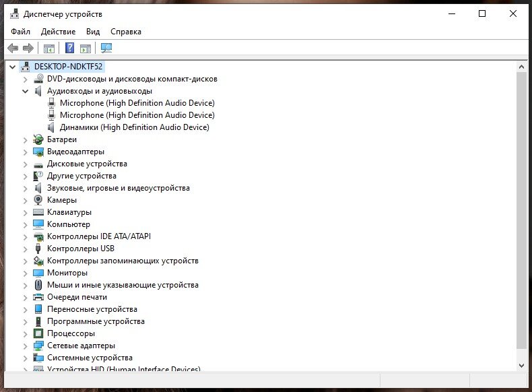The image size is (532, 392).
Task: Expand the Процессоры category chevron
Action: [25, 333]
